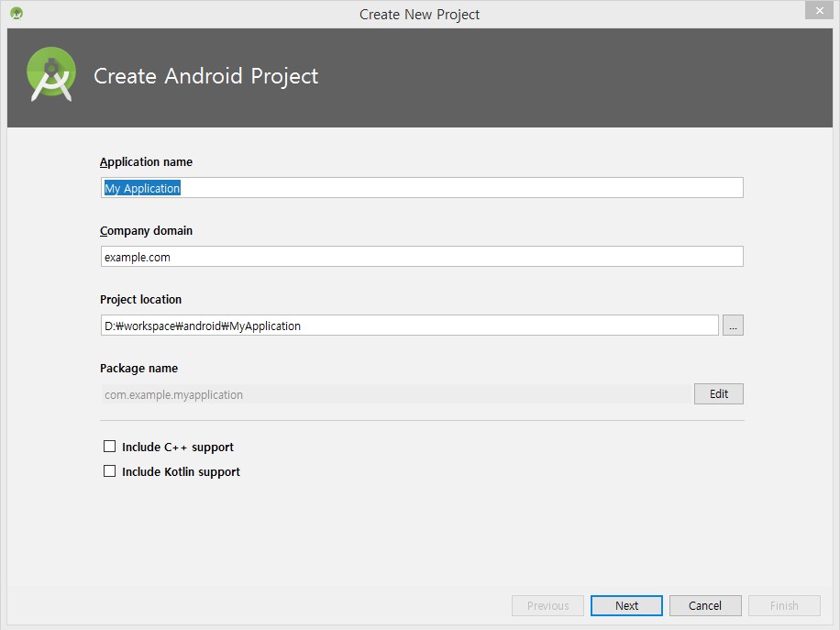Open the project location browse button
840x630 pixels.
732,325
